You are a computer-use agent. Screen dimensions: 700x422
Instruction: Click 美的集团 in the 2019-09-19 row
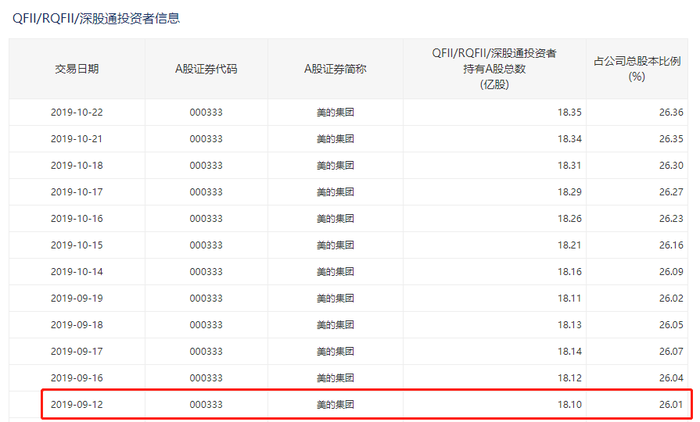(335, 298)
